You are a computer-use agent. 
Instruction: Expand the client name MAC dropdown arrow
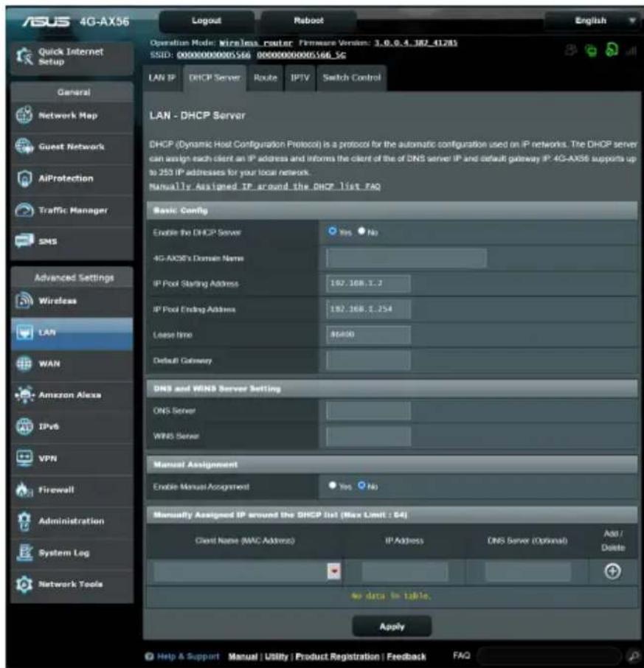pos(334,571)
